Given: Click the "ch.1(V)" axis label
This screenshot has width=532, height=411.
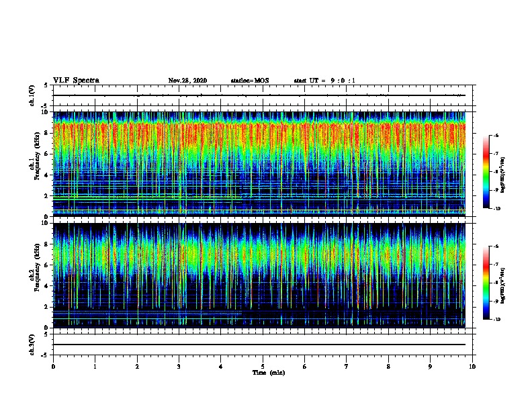Looking at the screenshot, I should point(32,95).
